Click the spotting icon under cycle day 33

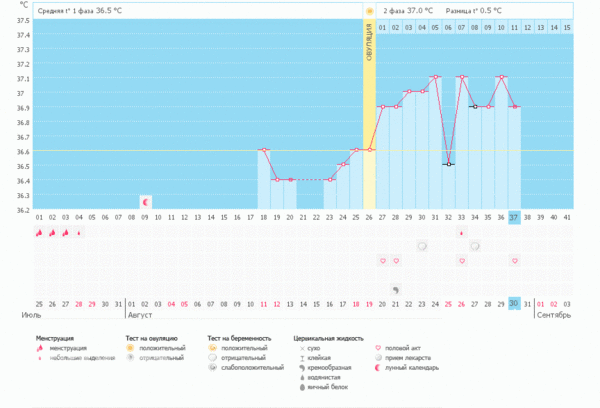462,232
